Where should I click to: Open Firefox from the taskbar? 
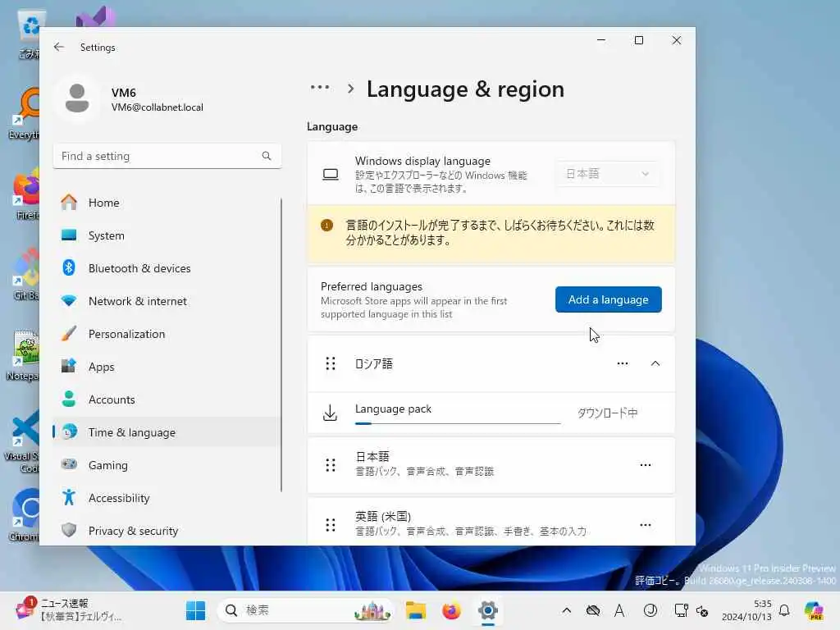(452, 610)
